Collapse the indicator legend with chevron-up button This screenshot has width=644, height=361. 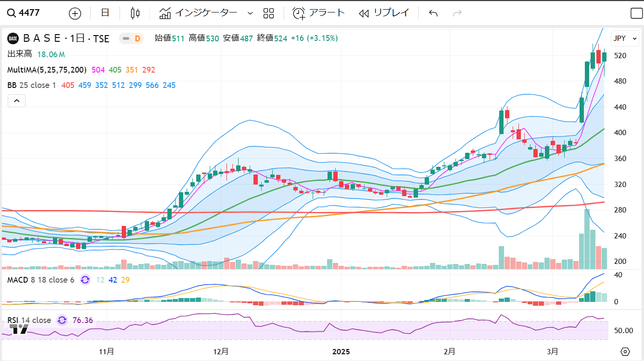click(16, 101)
